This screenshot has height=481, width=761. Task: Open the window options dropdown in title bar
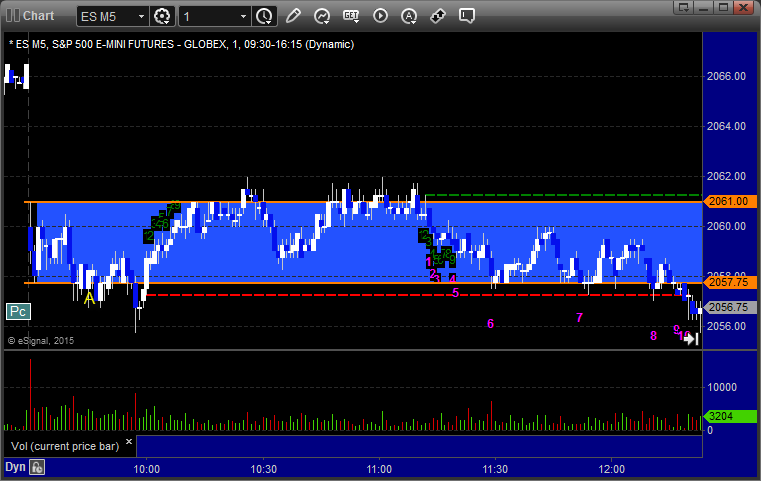click(683, 7)
